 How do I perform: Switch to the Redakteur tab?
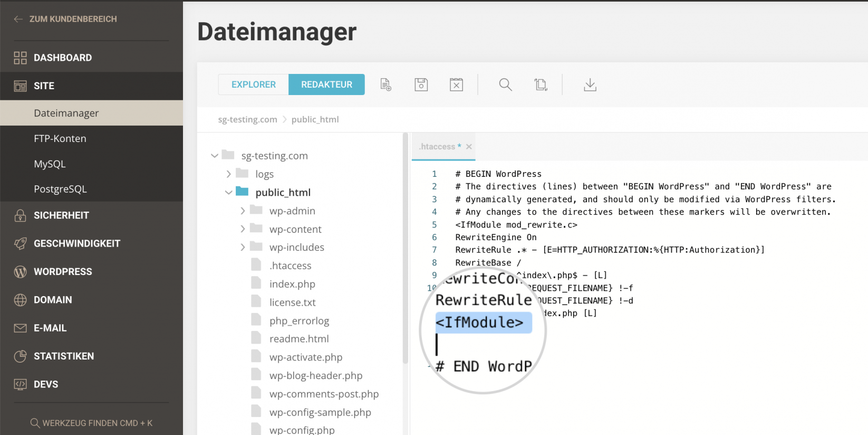pos(326,84)
